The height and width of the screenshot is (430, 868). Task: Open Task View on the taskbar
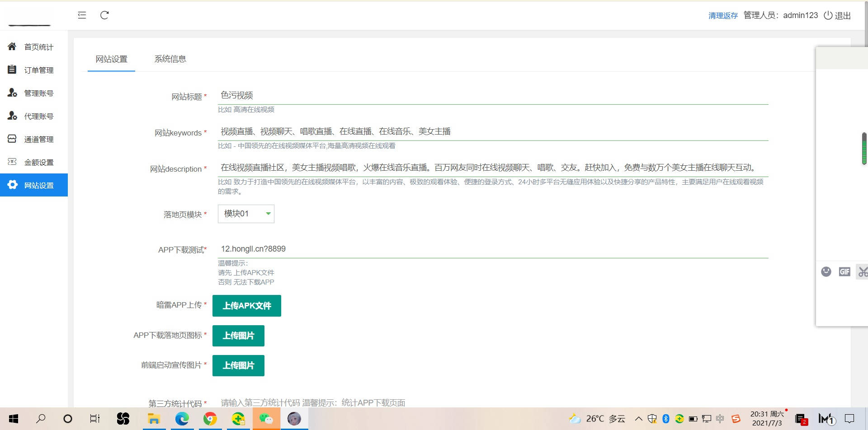point(95,419)
